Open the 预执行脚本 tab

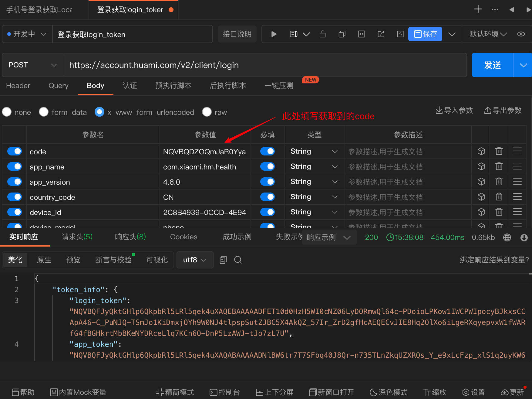point(173,86)
